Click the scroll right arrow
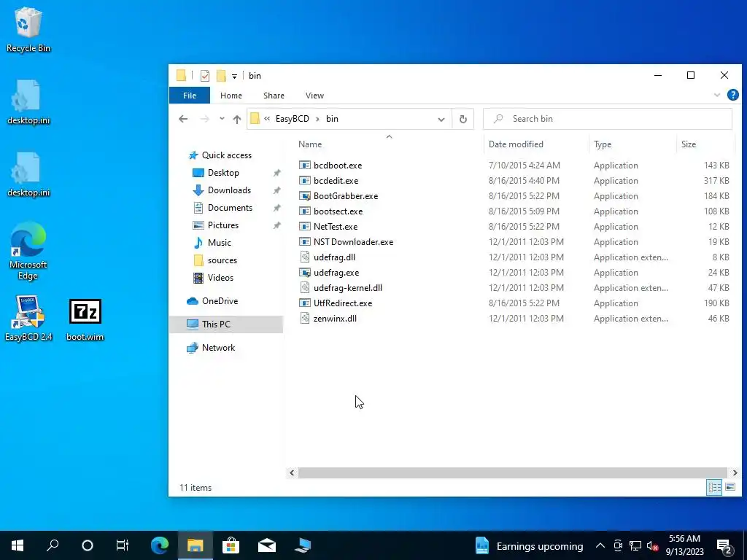The height and width of the screenshot is (560, 747). pos(735,472)
